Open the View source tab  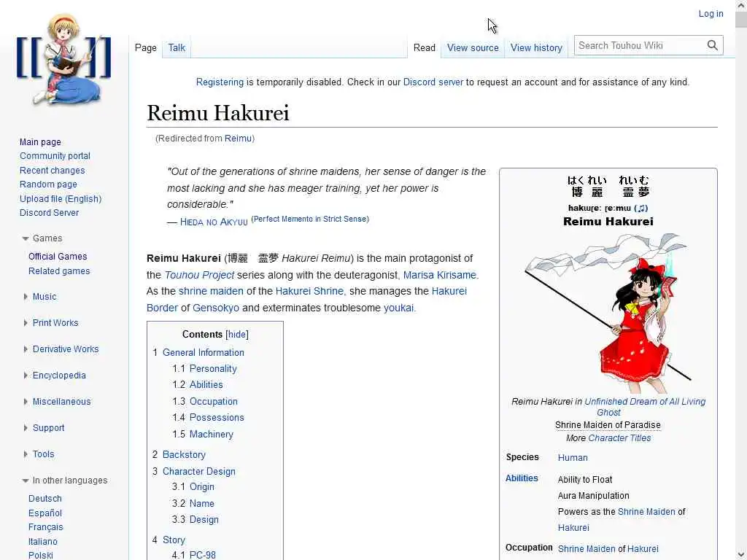(x=473, y=47)
